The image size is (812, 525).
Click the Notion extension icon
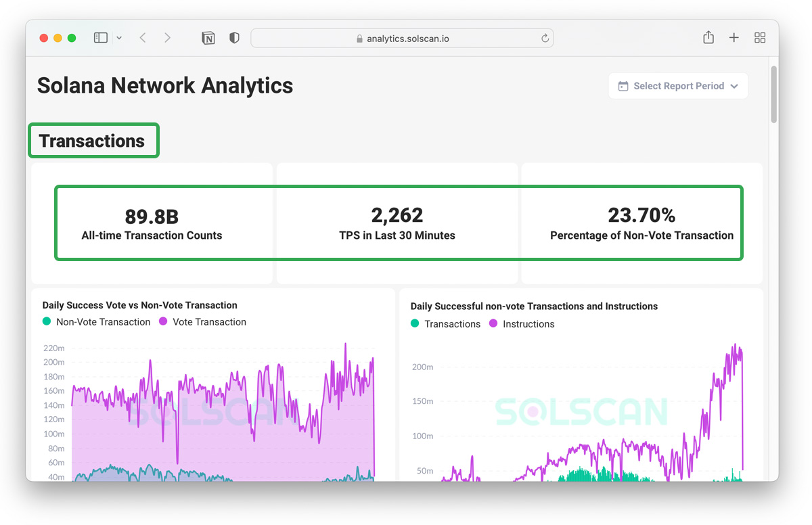coord(208,38)
